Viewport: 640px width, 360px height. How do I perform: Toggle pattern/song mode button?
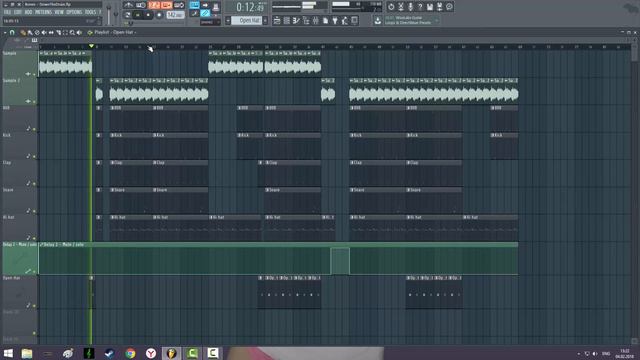[x=128, y=15]
